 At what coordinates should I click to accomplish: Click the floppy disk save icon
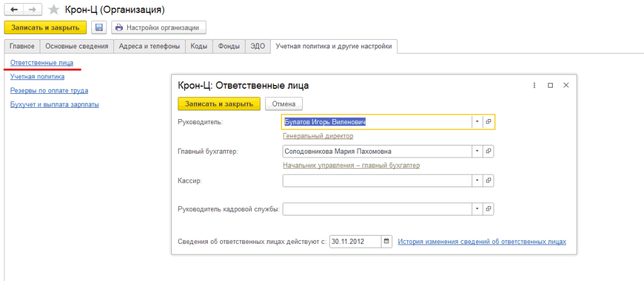pyautogui.click(x=99, y=27)
